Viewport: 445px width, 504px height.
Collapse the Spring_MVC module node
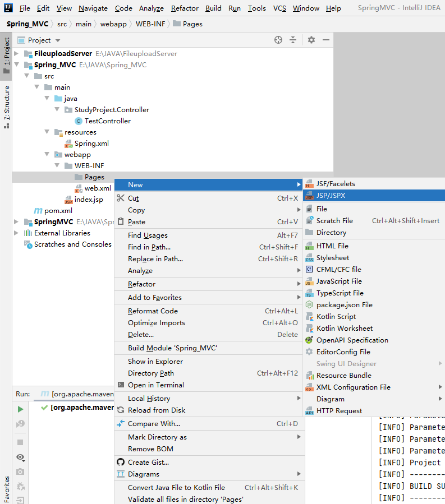pyautogui.click(x=16, y=64)
